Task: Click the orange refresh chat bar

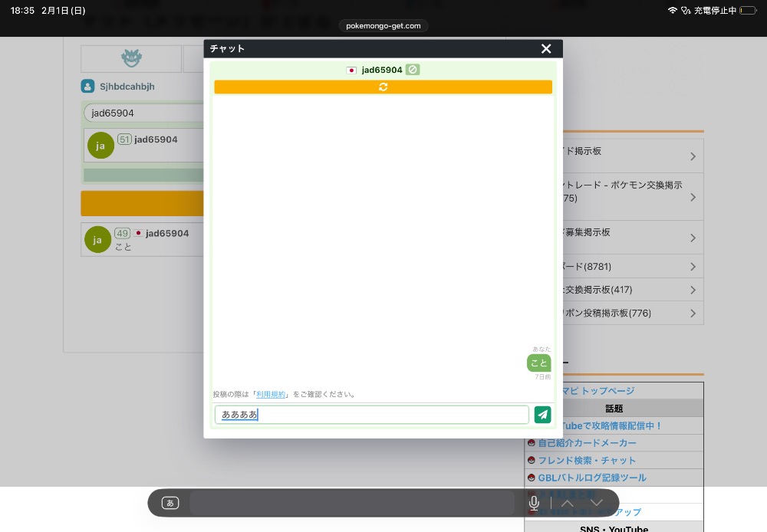Action: click(x=383, y=87)
